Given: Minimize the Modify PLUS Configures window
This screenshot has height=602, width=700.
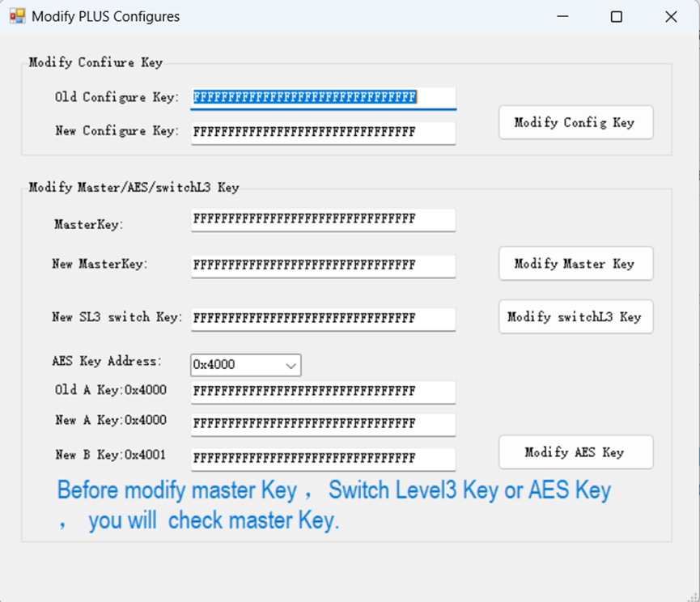Looking at the screenshot, I should pos(562,16).
